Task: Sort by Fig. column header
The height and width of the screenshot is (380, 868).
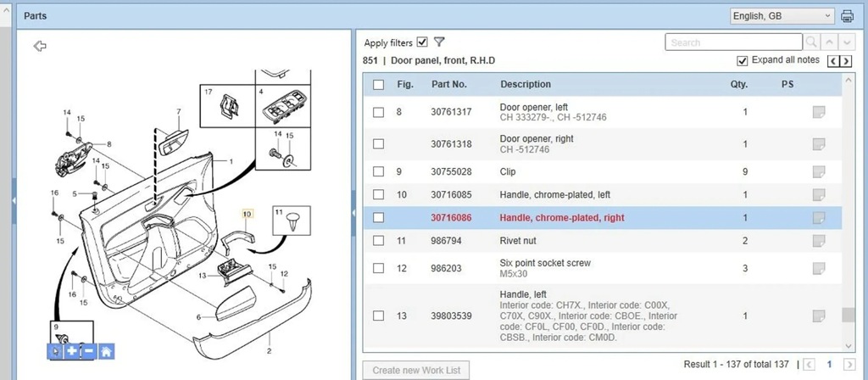Action: pyautogui.click(x=405, y=84)
